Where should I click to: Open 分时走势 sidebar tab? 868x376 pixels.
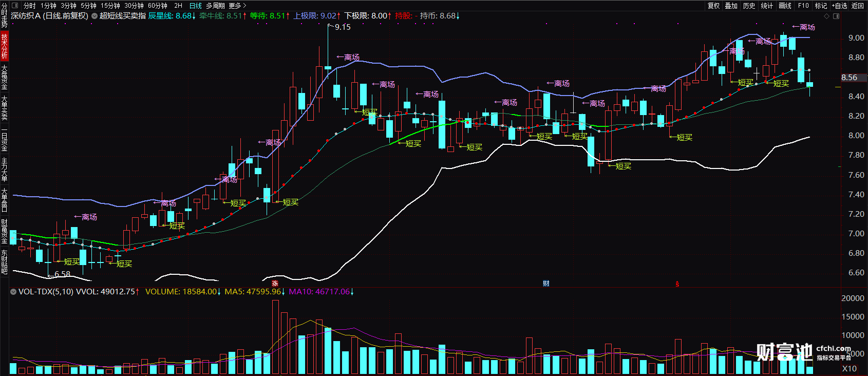(4, 15)
